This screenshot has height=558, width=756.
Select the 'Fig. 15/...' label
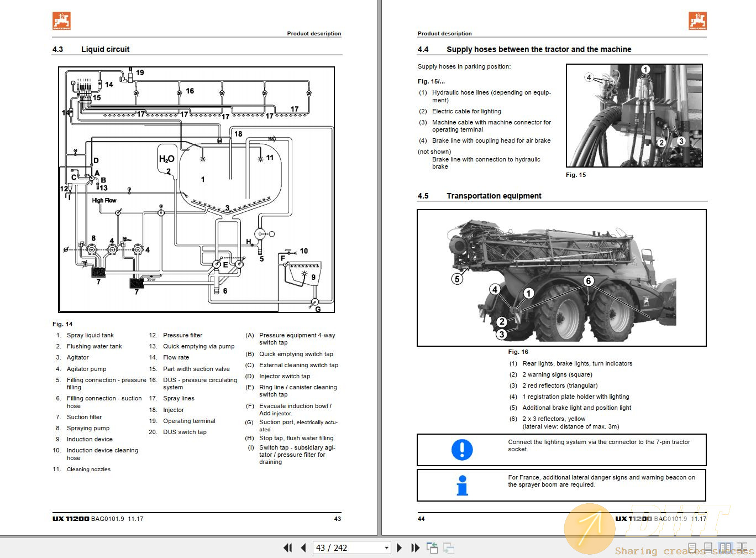point(431,81)
